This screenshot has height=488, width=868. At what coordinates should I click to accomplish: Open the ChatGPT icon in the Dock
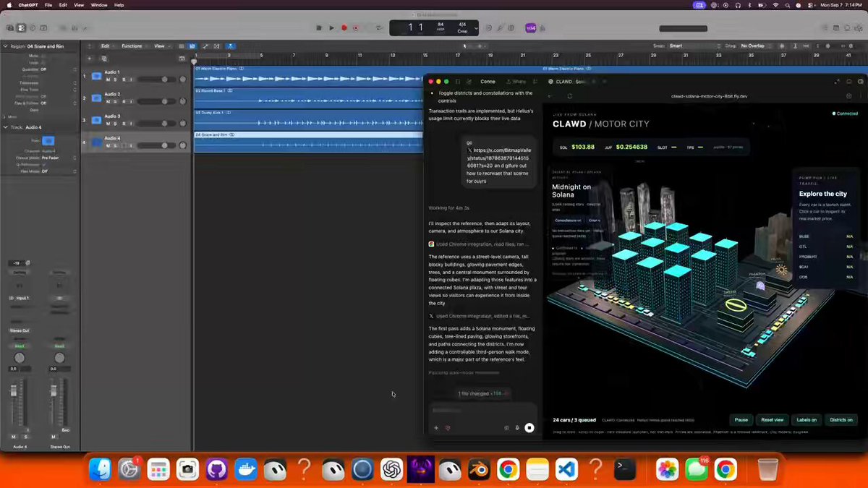click(391, 470)
